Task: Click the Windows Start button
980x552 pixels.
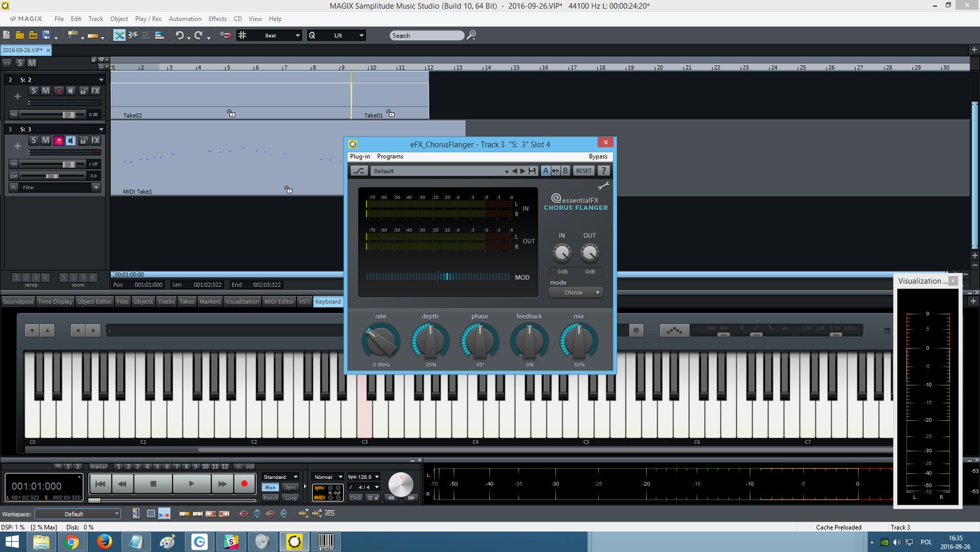Action: pos(11,541)
